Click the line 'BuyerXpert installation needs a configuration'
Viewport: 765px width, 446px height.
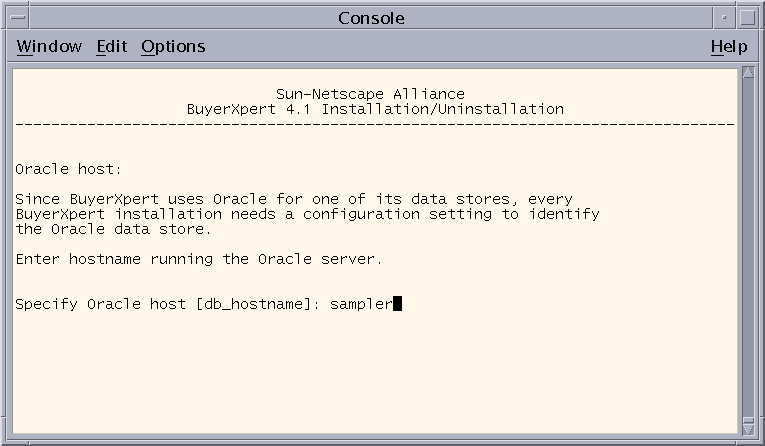coord(307,214)
